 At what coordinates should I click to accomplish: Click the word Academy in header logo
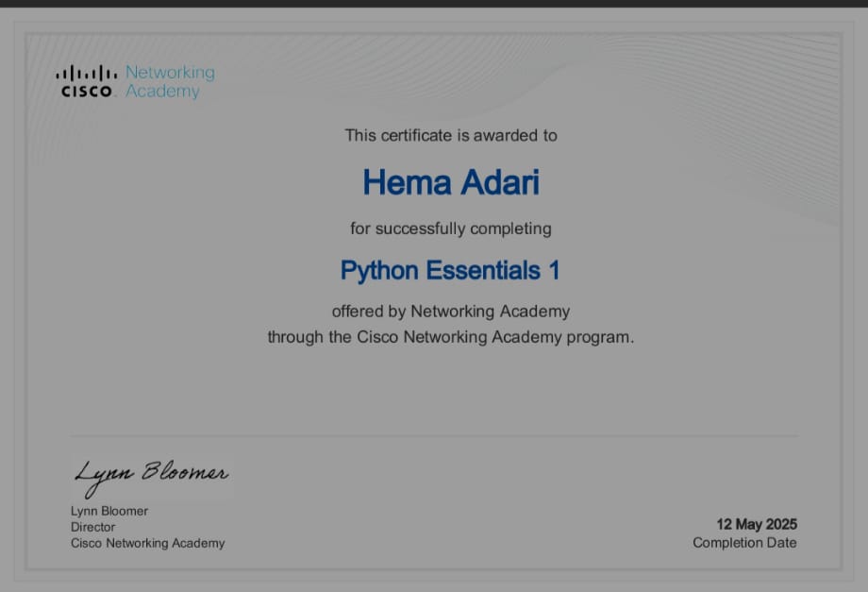[x=162, y=92]
